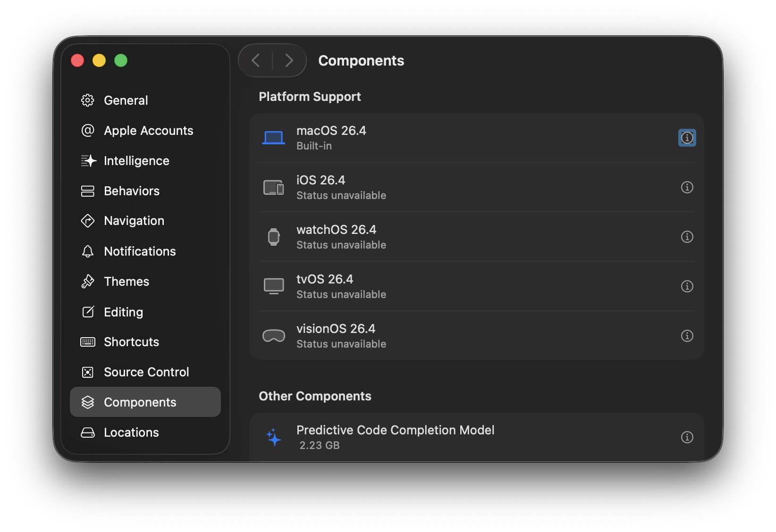Switch to the Intelligence pane

click(x=145, y=161)
